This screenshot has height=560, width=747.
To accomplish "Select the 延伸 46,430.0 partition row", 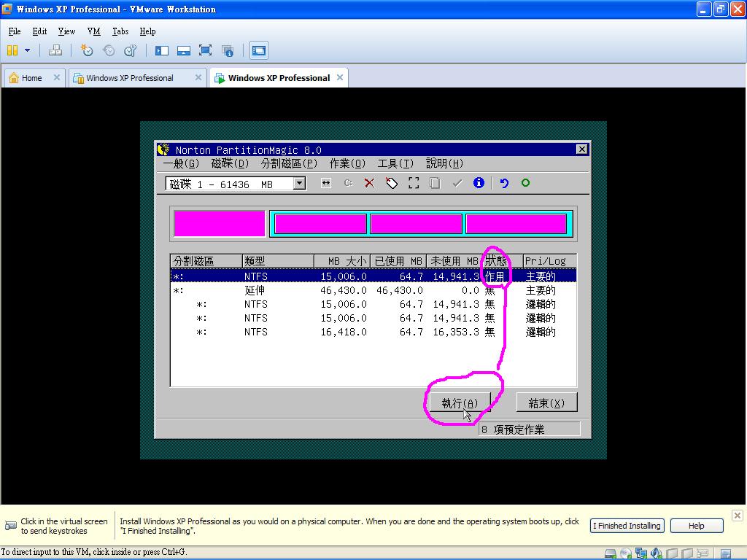I will (373, 290).
